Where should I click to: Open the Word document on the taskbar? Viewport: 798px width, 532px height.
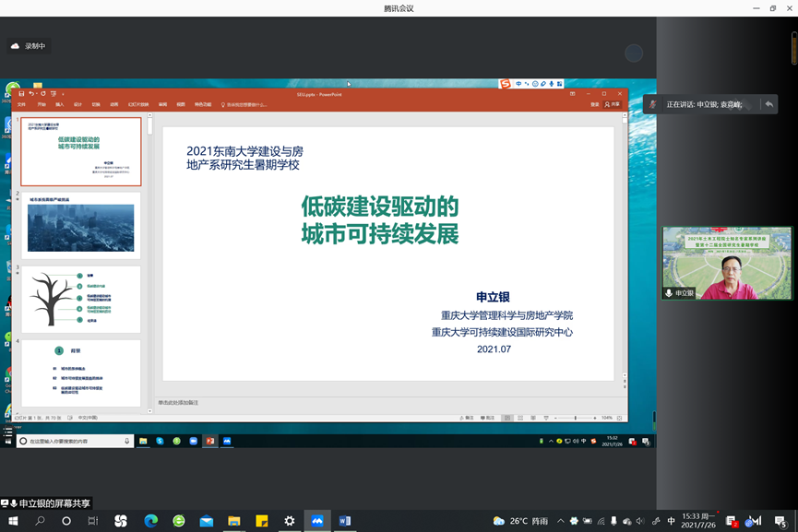pyautogui.click(x=345, y=521)
